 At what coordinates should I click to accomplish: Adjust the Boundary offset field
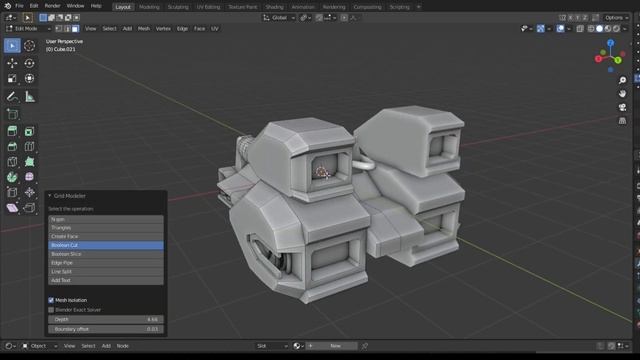tap(106, 329)
